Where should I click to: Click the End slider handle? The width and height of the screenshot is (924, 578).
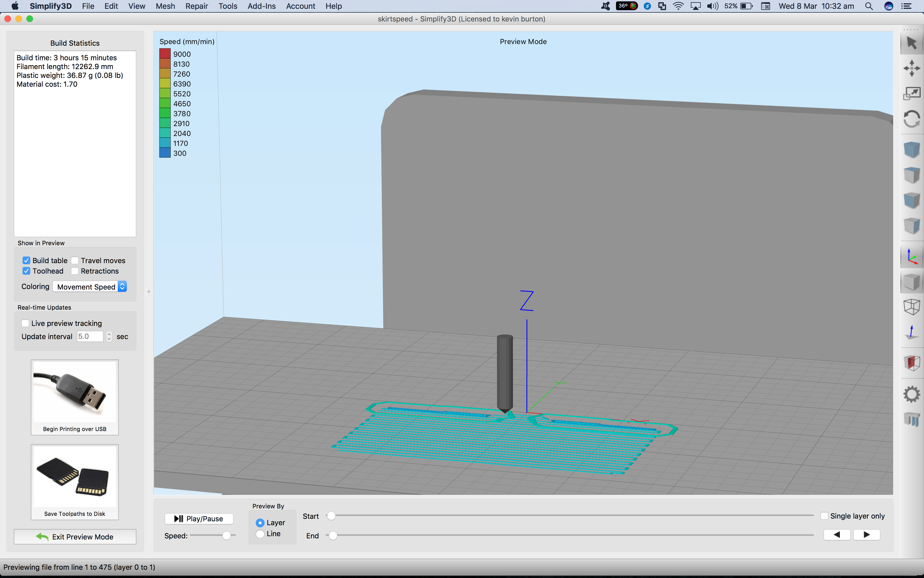[333, 536]
